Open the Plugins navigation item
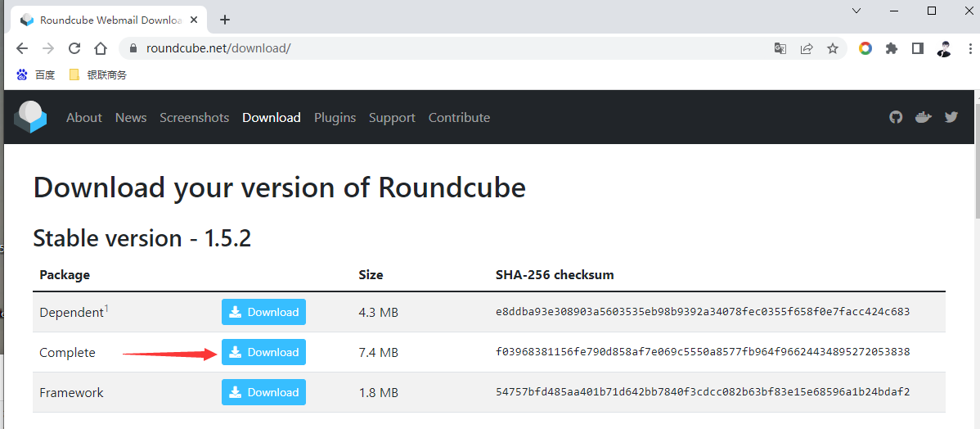Viewport: 980px width, 429px height. coord(335,117)
